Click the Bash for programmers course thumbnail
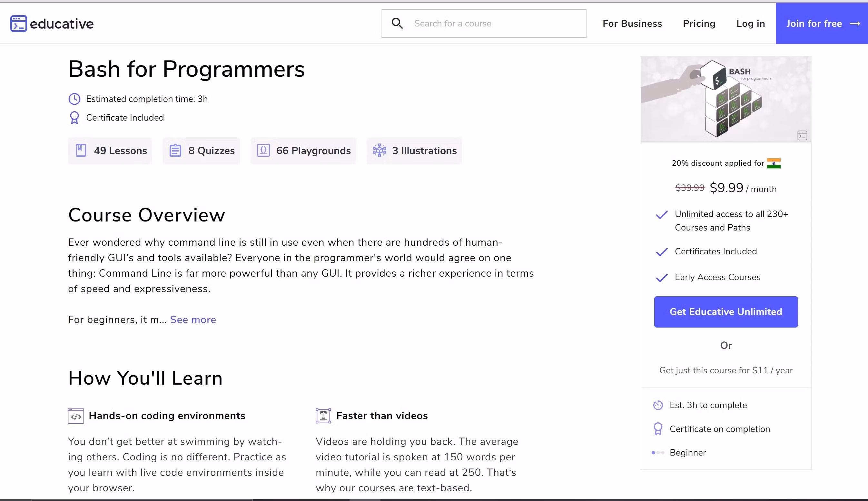The height and width of the screenshot is (501, 868). tap(725, 99)
